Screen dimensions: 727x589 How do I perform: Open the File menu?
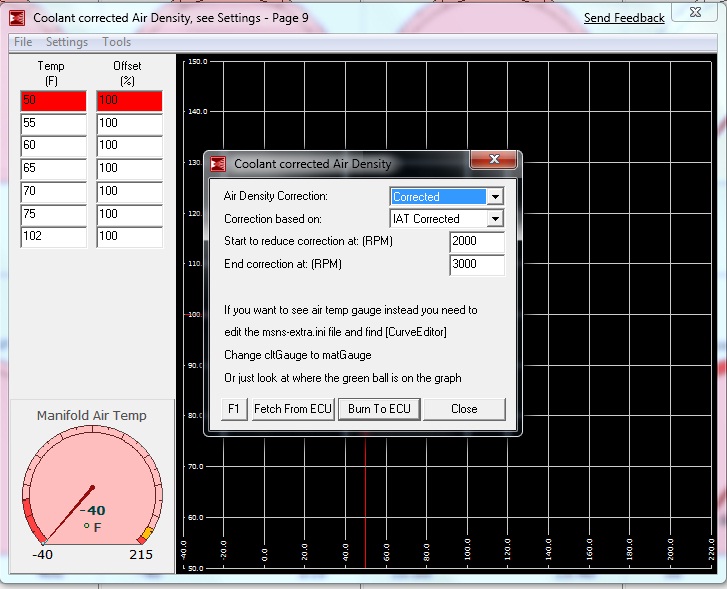[x=23, y=42]
